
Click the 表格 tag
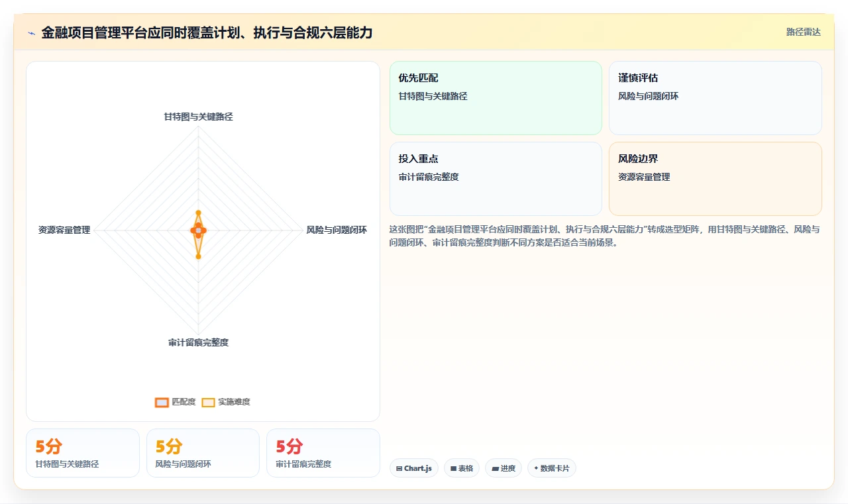tap(462, 468)
